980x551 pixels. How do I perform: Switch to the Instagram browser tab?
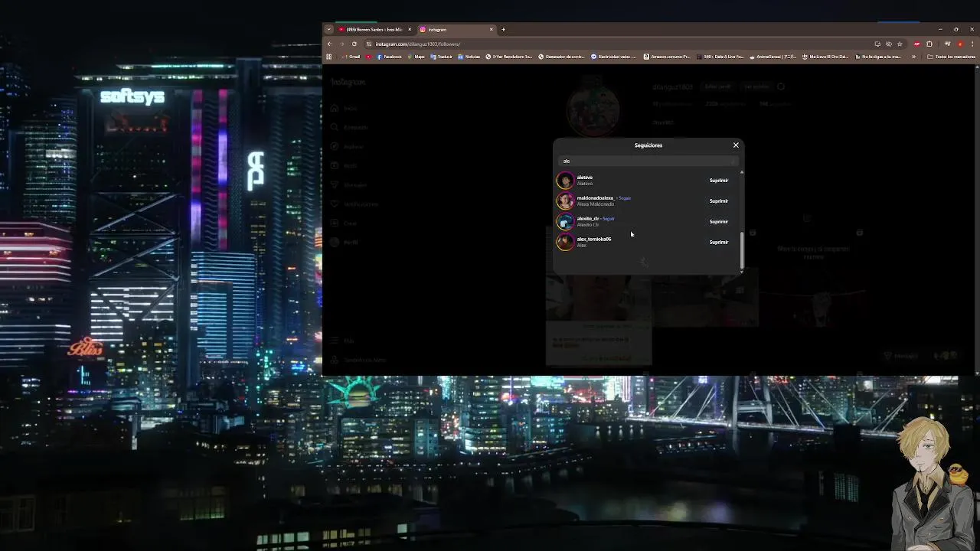point(456,29)
